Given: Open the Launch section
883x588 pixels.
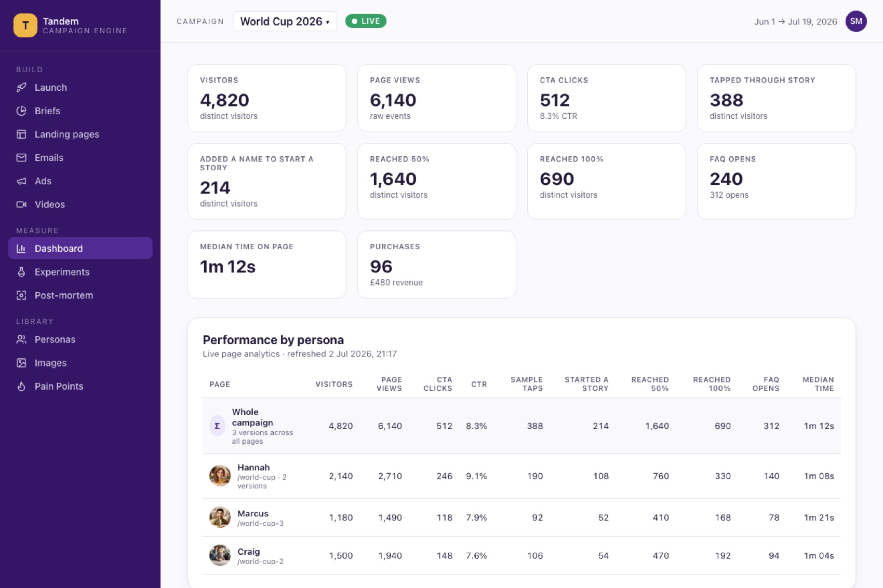Looking at the screenshot, I should click(81, 88).
